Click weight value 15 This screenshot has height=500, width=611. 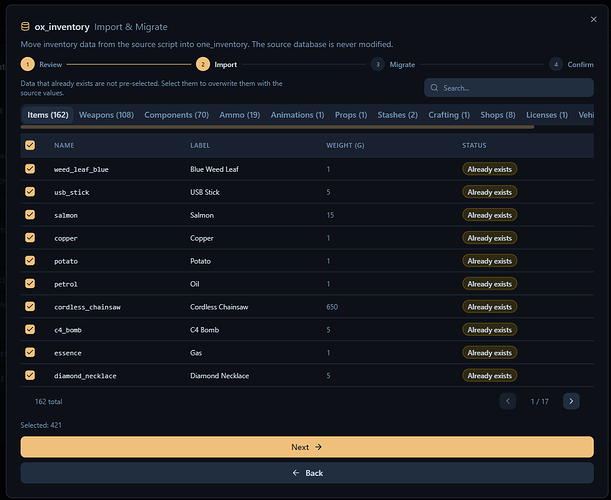point(330,215)
